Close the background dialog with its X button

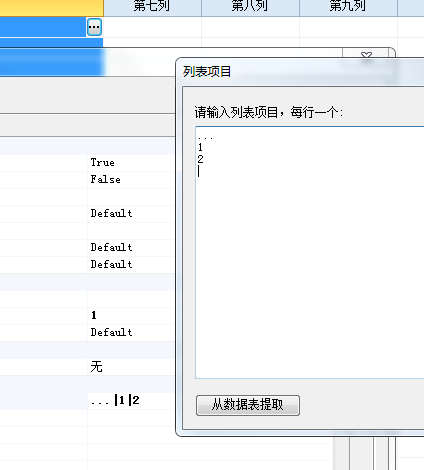(366, 54)
